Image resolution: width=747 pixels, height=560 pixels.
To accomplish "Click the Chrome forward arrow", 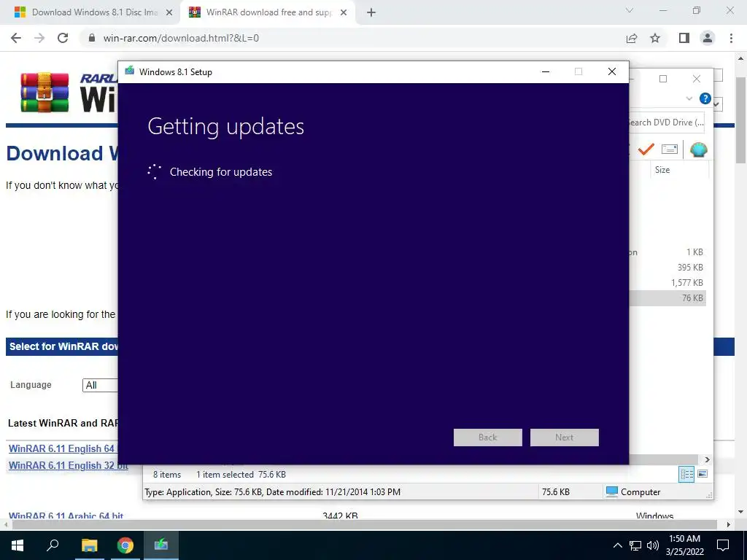I will [39, 38].
